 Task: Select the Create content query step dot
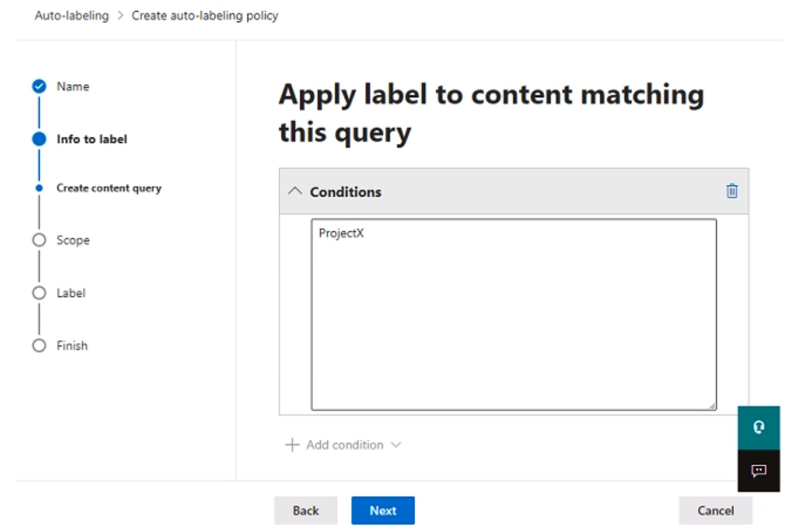[x=39, y=188]
